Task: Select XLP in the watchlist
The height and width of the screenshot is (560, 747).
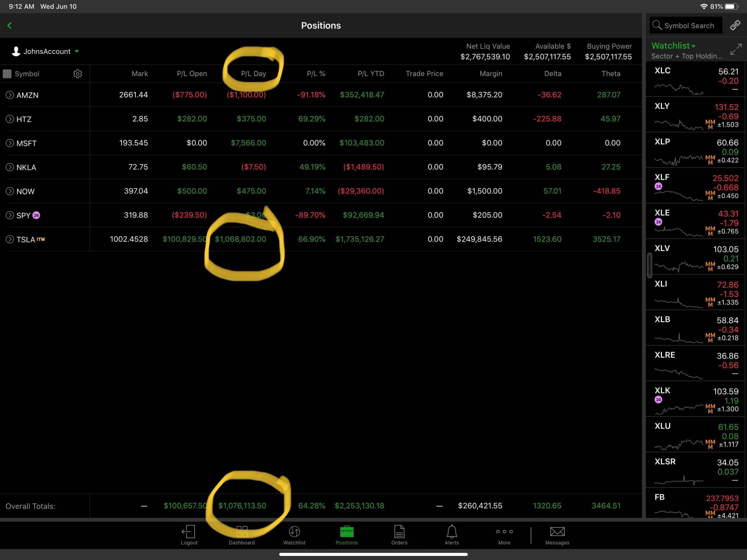Action: 696,150
